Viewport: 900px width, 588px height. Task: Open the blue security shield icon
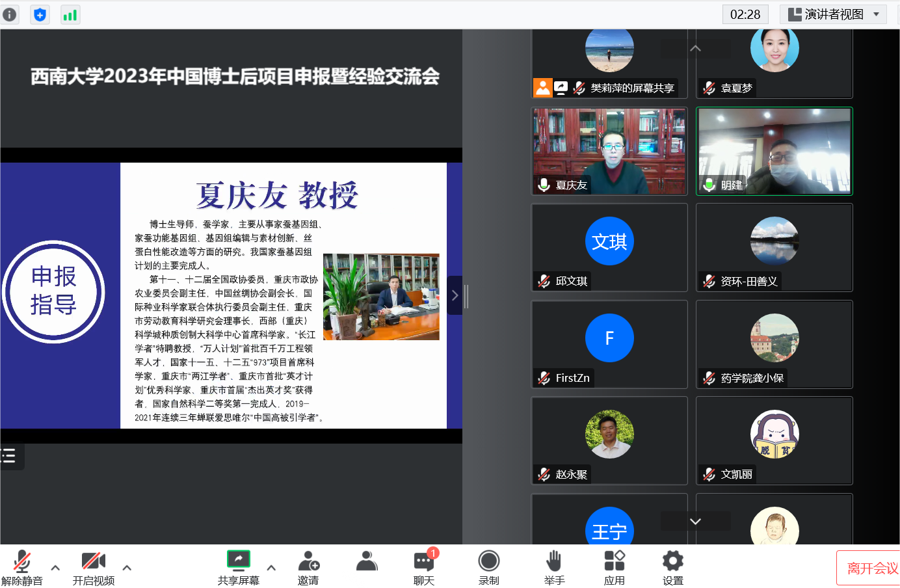[x=40, y=14]
